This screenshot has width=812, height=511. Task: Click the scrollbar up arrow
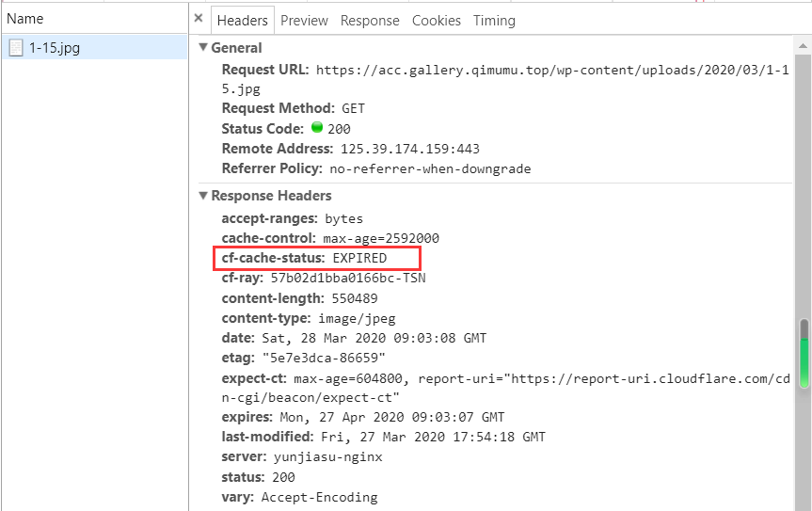pos(803,47)
